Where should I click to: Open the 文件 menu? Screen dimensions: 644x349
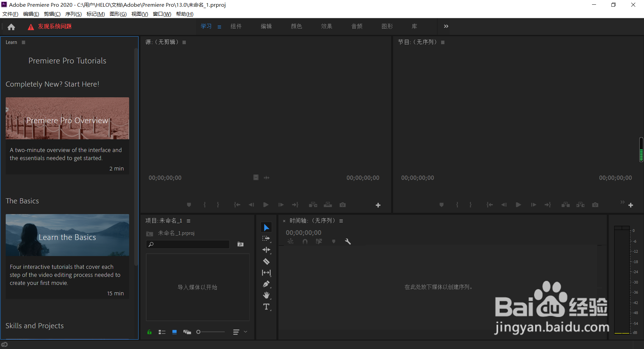pyautogui.click(x=10, y=14)
